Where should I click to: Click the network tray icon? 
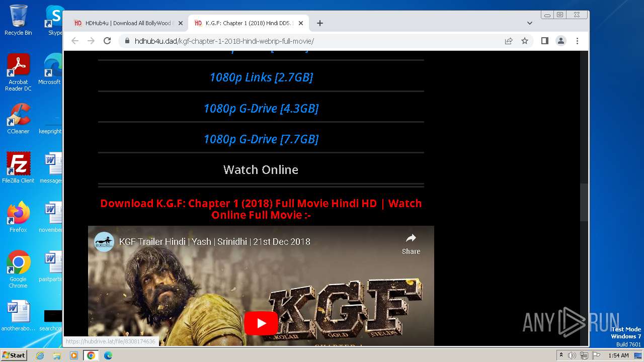tap(584, 355)
